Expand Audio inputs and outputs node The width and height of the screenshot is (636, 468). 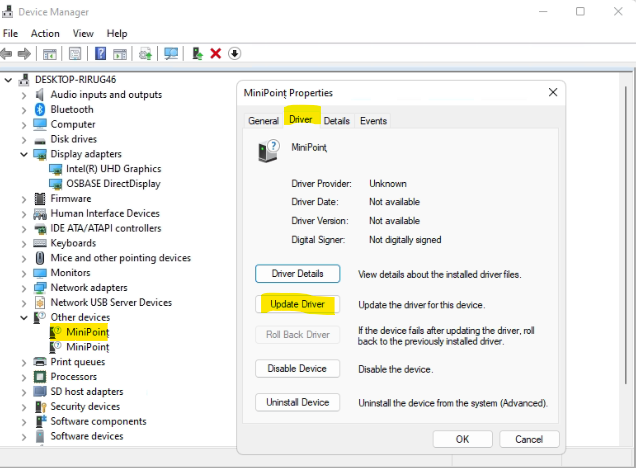(24, 95)
